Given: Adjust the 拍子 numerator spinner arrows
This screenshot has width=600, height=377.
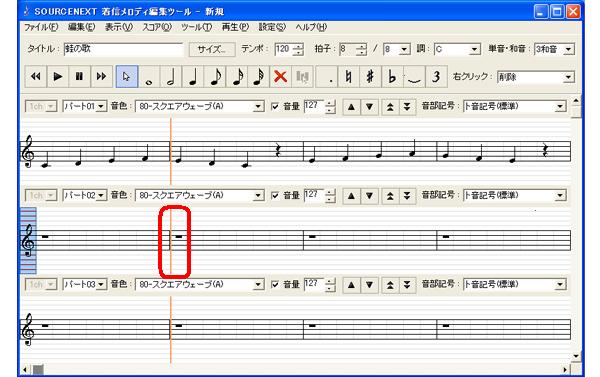Looking at the screenshot, I should [x=361, y=49].
